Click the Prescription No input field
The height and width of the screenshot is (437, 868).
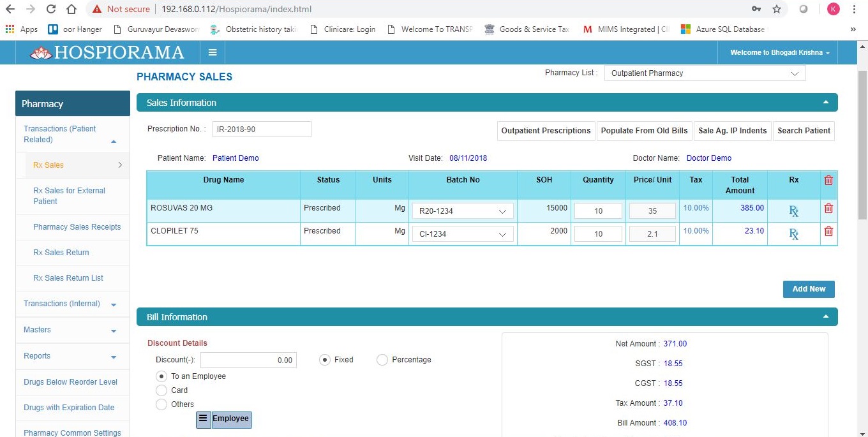pyautogui.click(x=262, y=129)
